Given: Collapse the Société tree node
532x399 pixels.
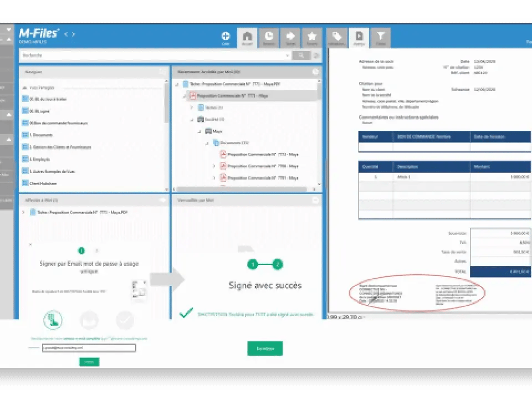Looking at the screenshot, I should [x=192, y=119].
